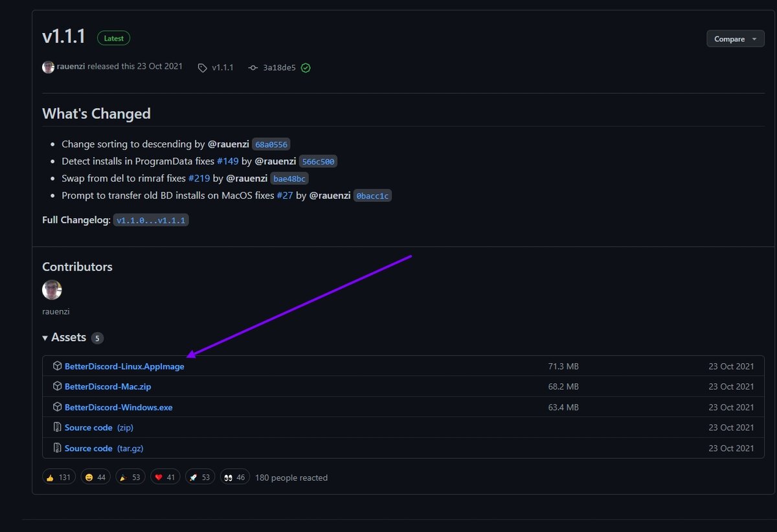This screenshot has height=532, width=777.
Task: Collapse the Assets section triangle
Action: [x=45, y=338]
